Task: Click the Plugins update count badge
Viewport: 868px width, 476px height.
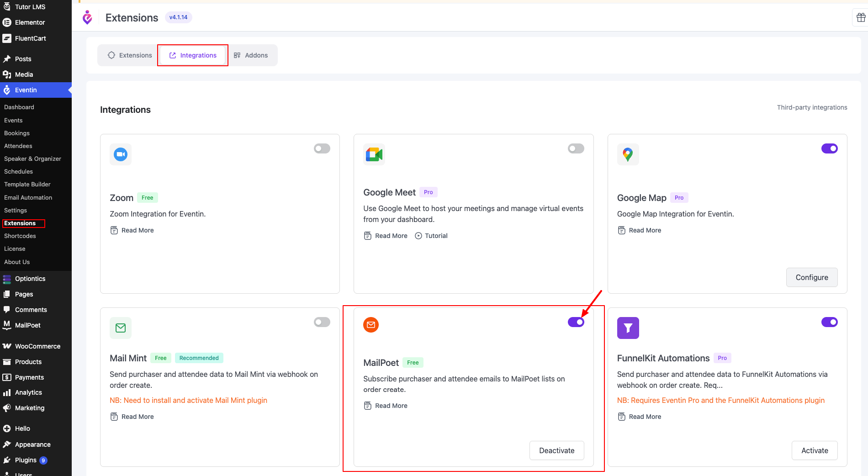Action: [43, 460]
